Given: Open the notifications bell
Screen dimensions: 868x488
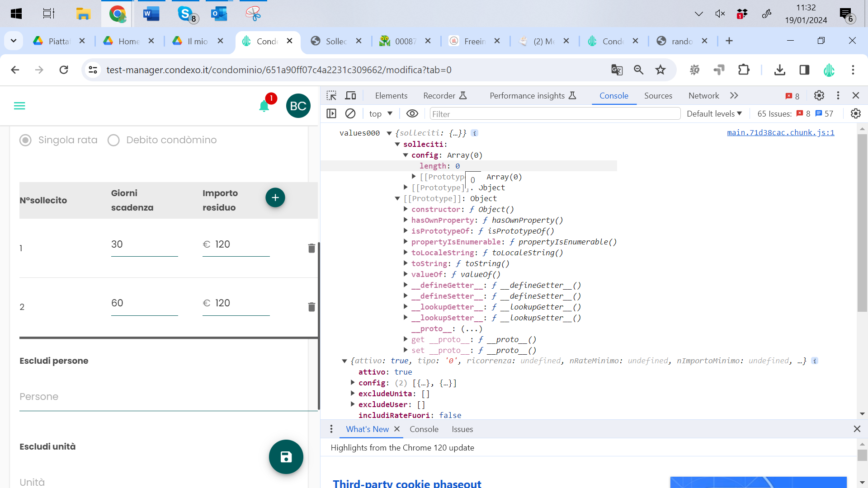Looking at the screenshot, I should [264, 106].
